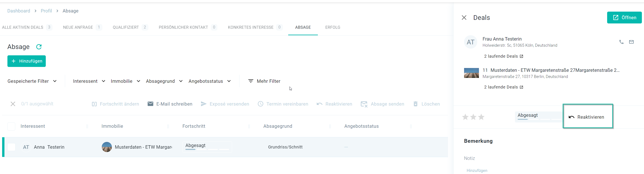This screenshot has width=644, height=174.
Task: Clear selection with the X icon
Action: tap(13, 104)
